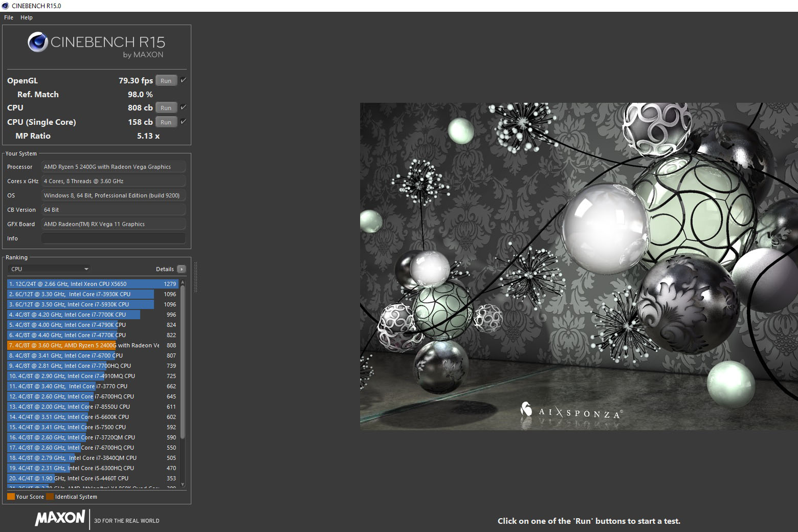Select the Intel Core i5-6300HQ ranking row
The image size is (798, 532).
[x=93, y=468]
